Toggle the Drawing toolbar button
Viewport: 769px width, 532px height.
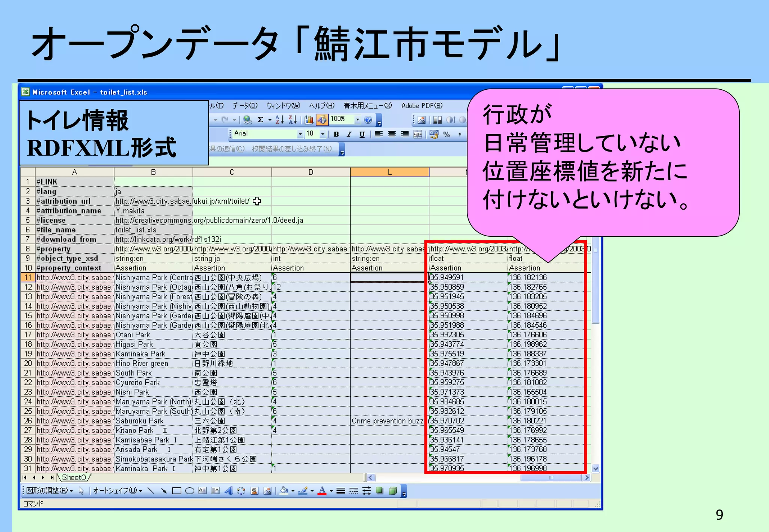coord(322,120)
